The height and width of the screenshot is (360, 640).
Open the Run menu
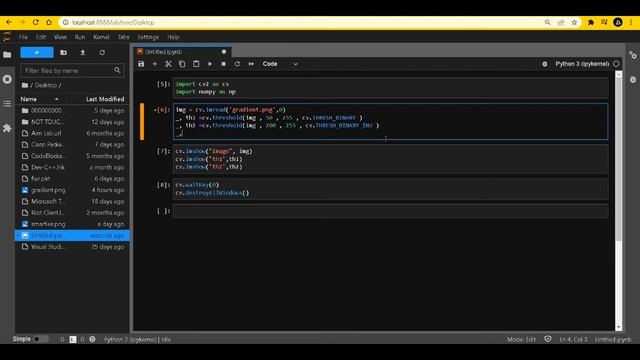pyautogui.click(x=80, y=37)
